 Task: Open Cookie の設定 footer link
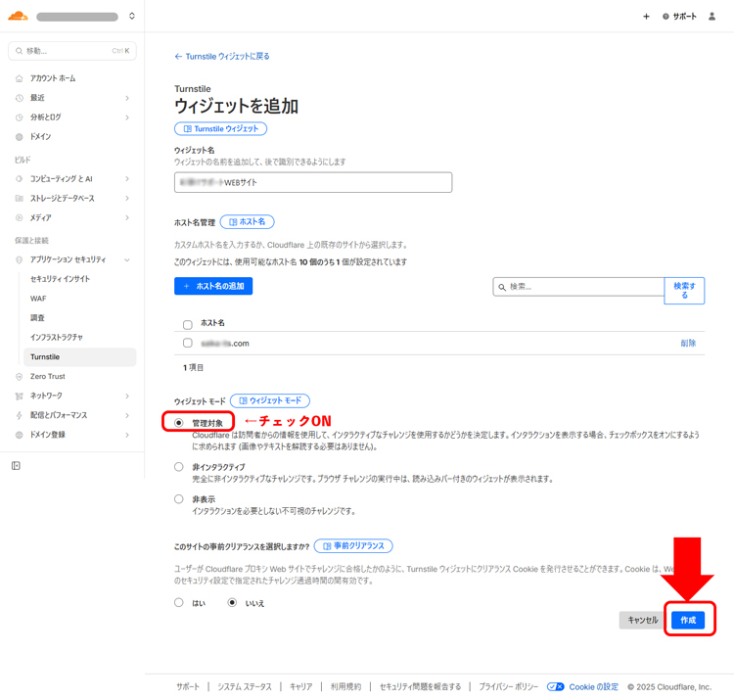tap(594, 687)
